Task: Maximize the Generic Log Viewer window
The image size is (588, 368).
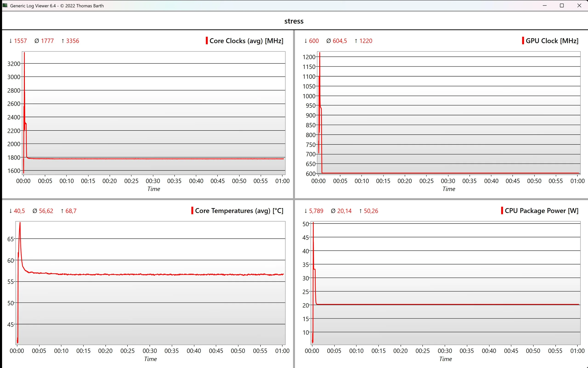Action: click(x=562, y=6)
